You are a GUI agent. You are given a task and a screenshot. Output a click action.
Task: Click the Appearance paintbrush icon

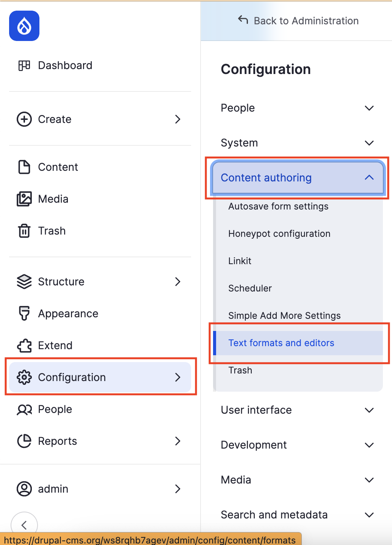pyautogui.click(x=24, y=313)
